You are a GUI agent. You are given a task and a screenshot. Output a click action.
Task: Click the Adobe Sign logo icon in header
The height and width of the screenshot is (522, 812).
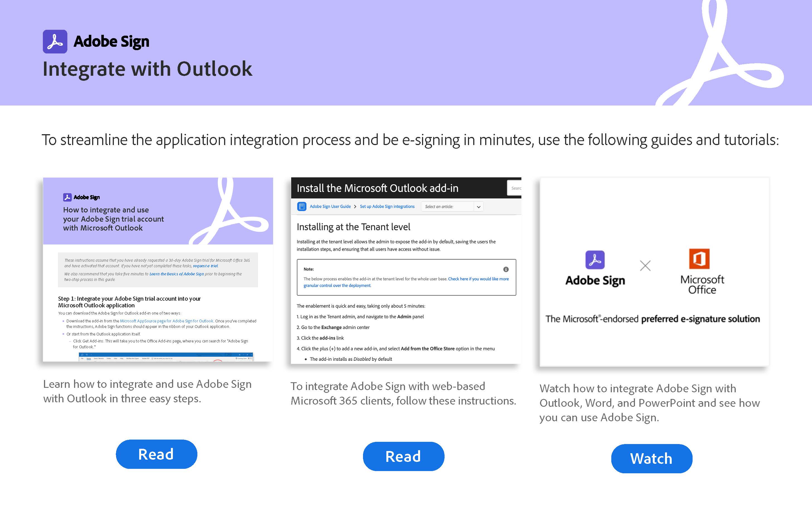[x=55, y=42]
